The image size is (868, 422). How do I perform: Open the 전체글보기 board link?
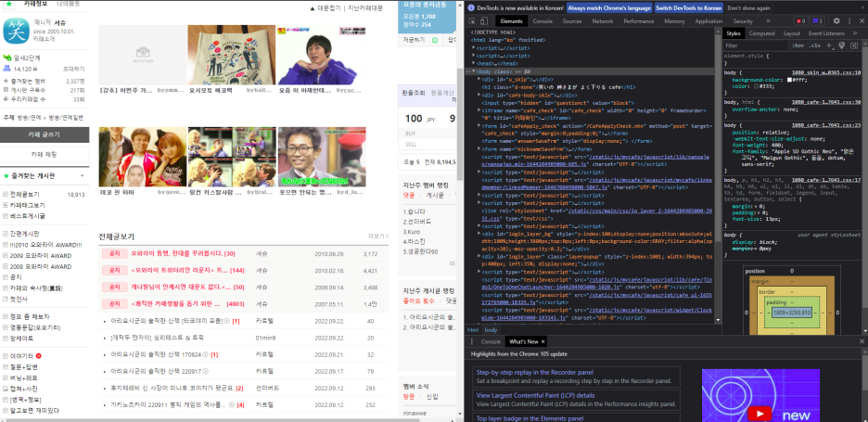coord(24,195)
